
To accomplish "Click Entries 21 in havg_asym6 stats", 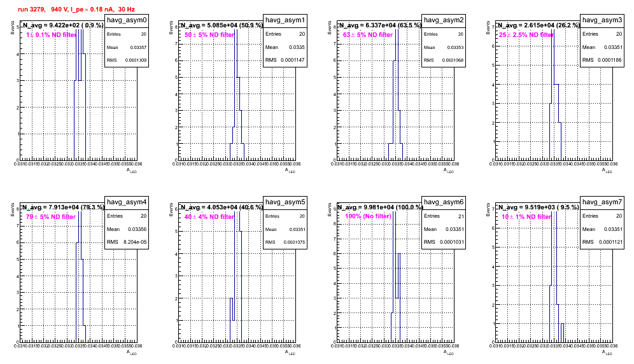I will (444, 216).
